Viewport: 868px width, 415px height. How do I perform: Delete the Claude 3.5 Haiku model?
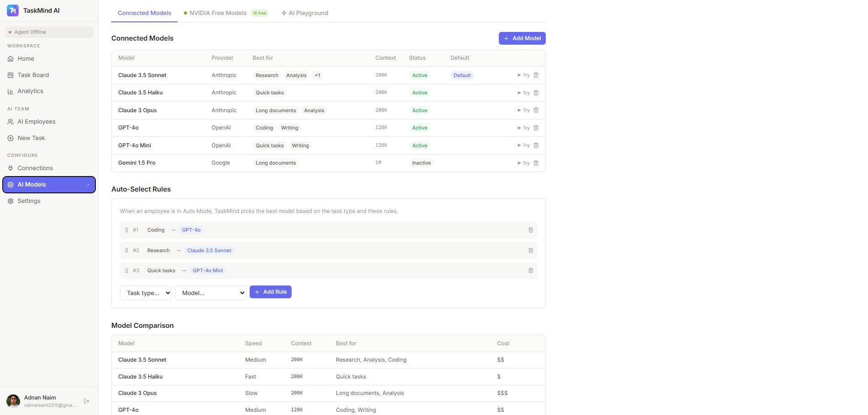click(x=536, y=93)
